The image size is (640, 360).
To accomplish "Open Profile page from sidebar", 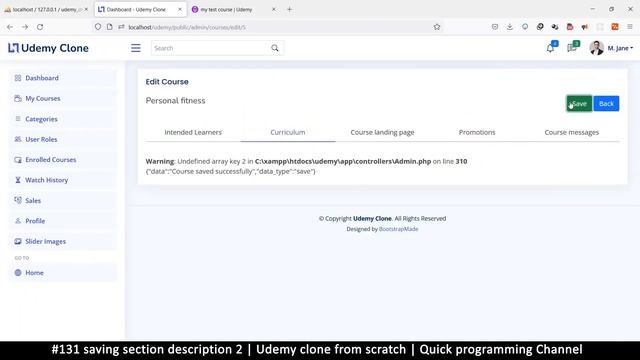I will click(x=62, y=221).
